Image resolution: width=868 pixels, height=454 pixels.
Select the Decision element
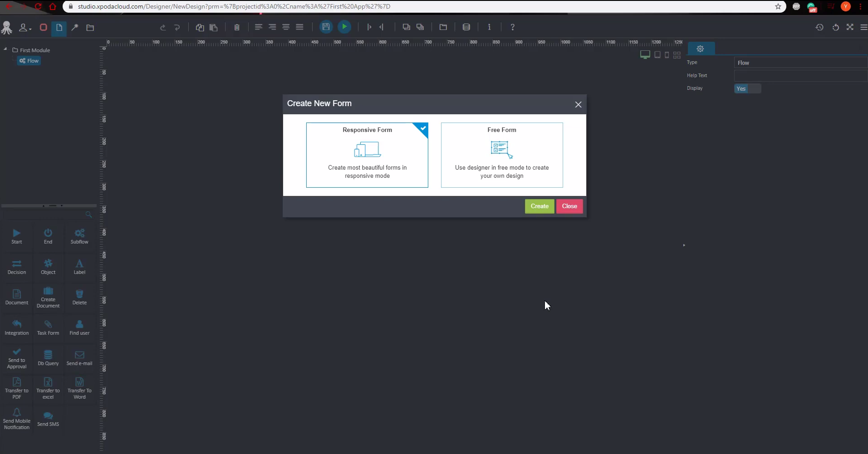click(17, 267)
